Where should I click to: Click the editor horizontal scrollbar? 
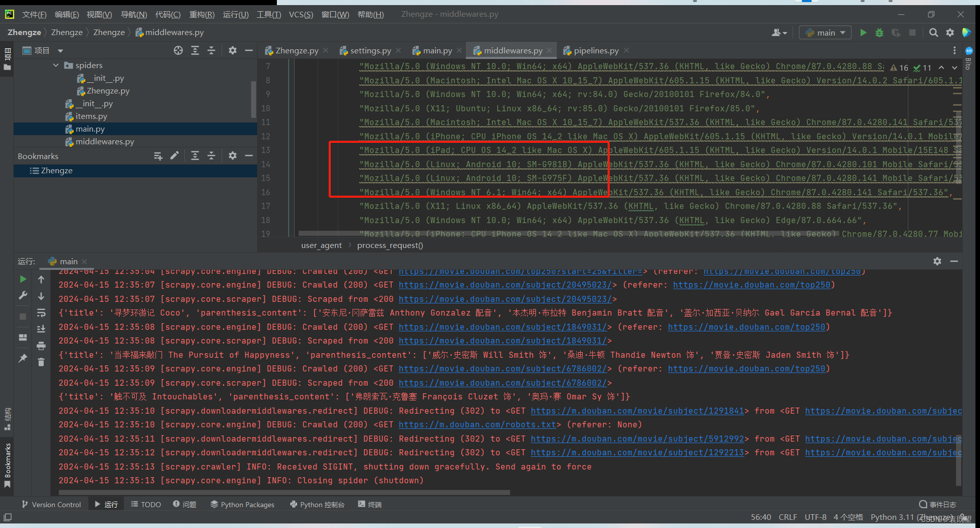569,234
